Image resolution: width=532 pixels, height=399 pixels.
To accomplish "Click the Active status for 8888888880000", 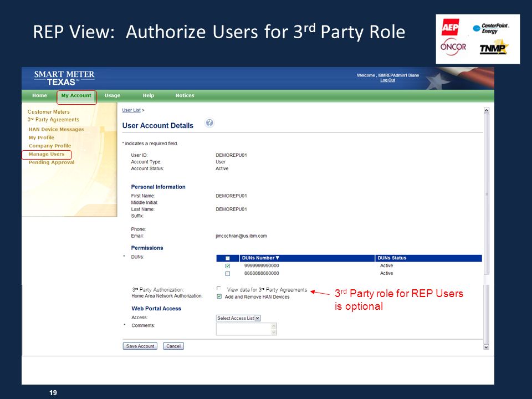I will coord(386,273).
